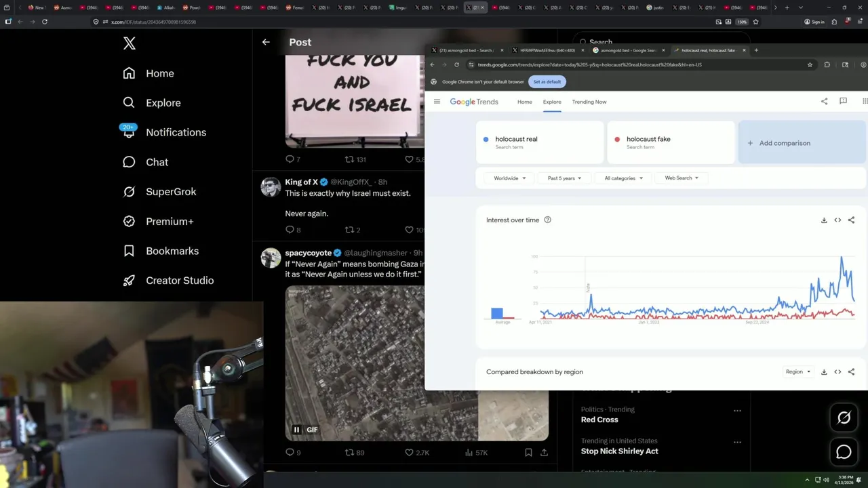Open Trending Now tab in Google Trends
Viewport: 868px width, 488px height.
coord(589,102)
